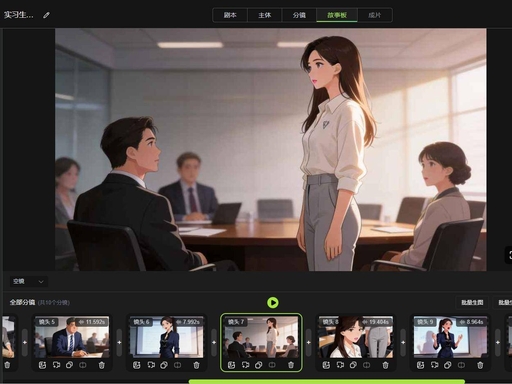Click the pill-shaped icon under 镜头 5

(x=69, y=365)
